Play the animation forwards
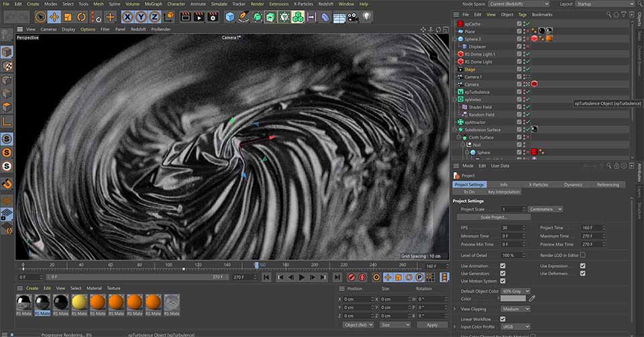 point(302,277)
